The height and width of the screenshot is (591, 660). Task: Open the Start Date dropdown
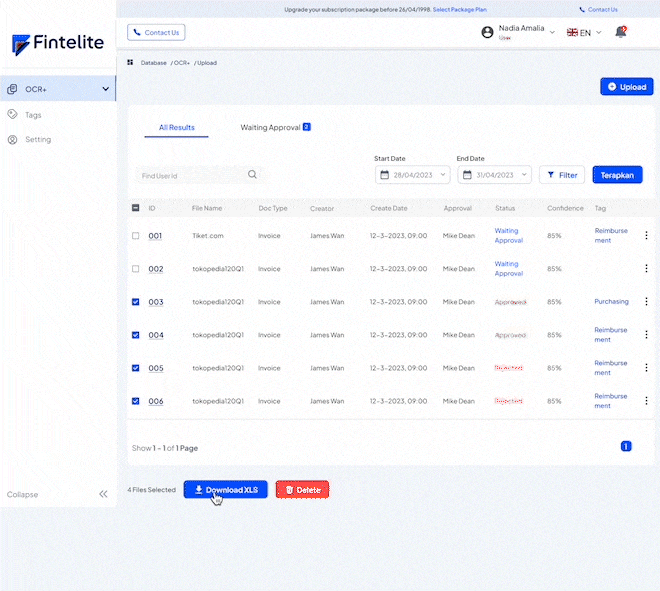tap(412, 175)
